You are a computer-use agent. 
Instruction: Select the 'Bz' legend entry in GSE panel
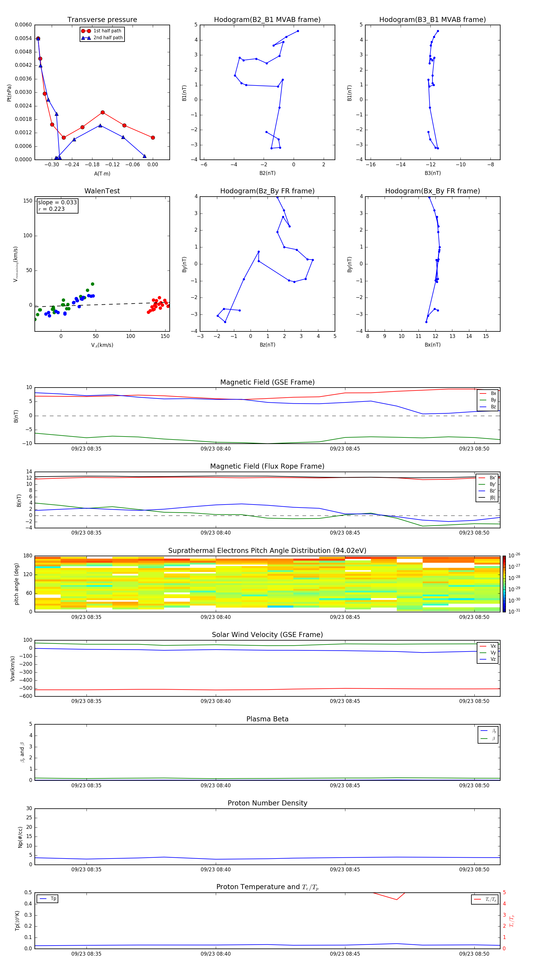(x=488, y=407)
